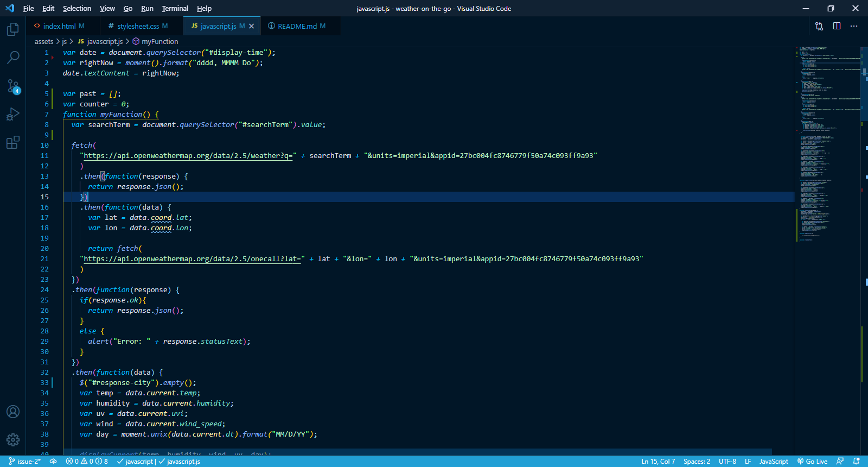This screenshot has width=868, height=467.
Task: Split the editor to the right
Action: coord(837,26)
